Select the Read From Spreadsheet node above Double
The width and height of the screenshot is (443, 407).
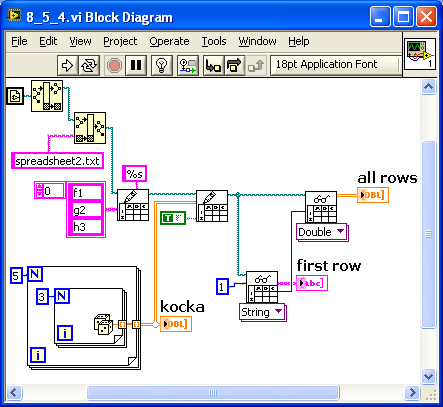pyautogui.click(x=321, y=207)
